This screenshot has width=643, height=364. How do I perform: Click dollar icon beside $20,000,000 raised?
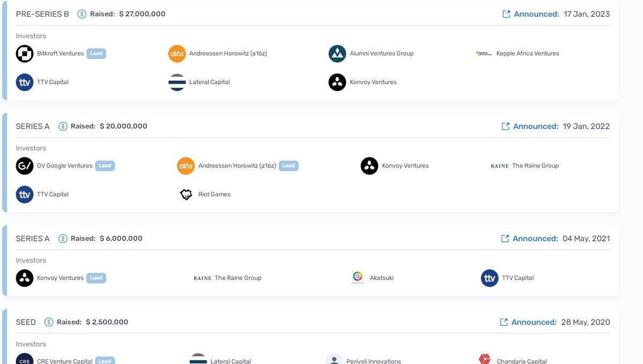[x=63, y=126]
